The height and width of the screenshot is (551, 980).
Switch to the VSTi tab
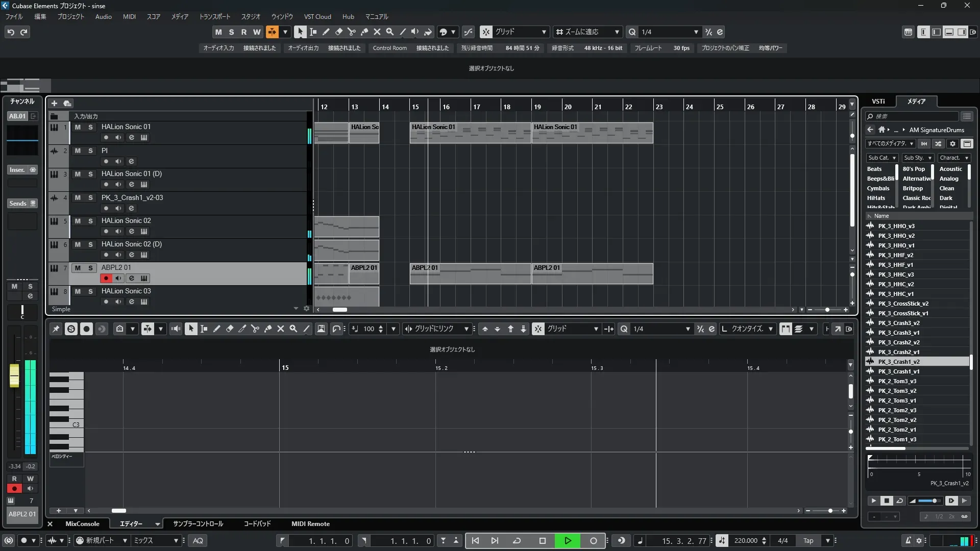pyautogui.click(x=878, y=101)
